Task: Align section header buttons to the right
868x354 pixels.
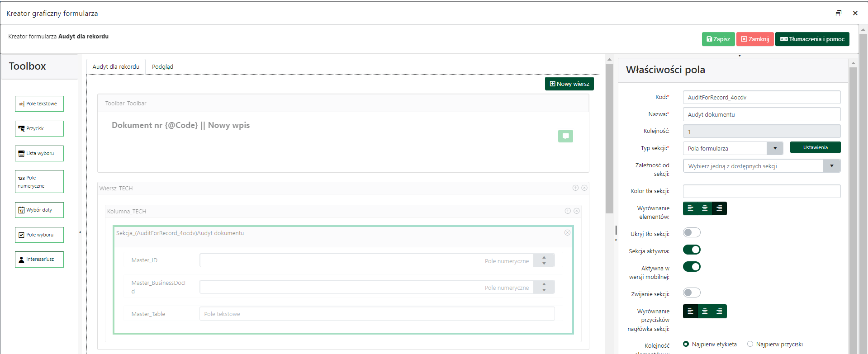Action: pyautogui.click(x=719, y=312)
